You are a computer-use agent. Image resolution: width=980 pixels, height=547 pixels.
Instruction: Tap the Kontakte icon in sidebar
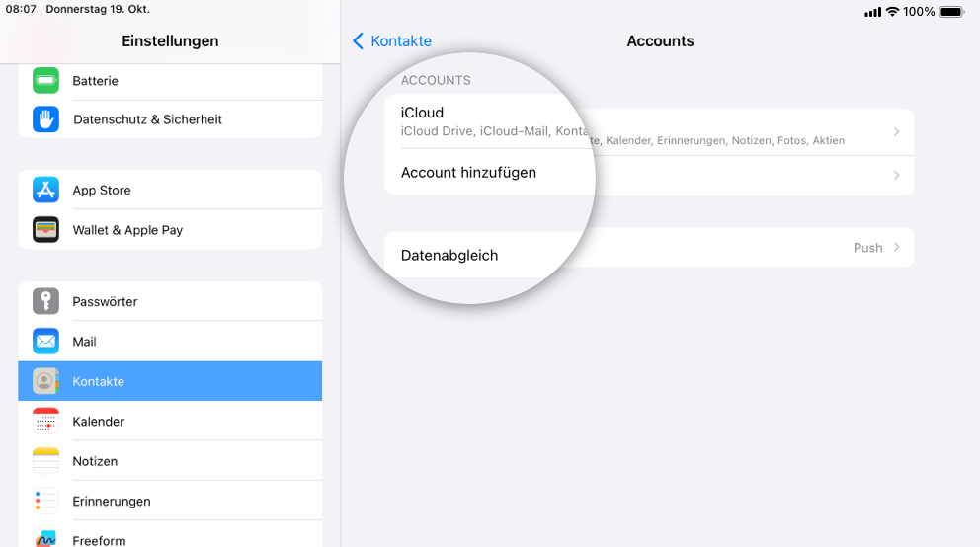tap(45, 381)
